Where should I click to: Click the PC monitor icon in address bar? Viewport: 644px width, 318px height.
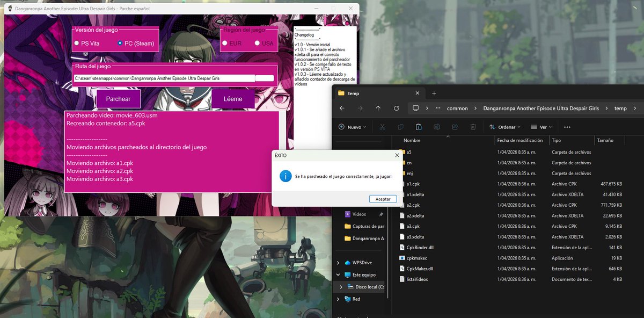click(415, 108)
